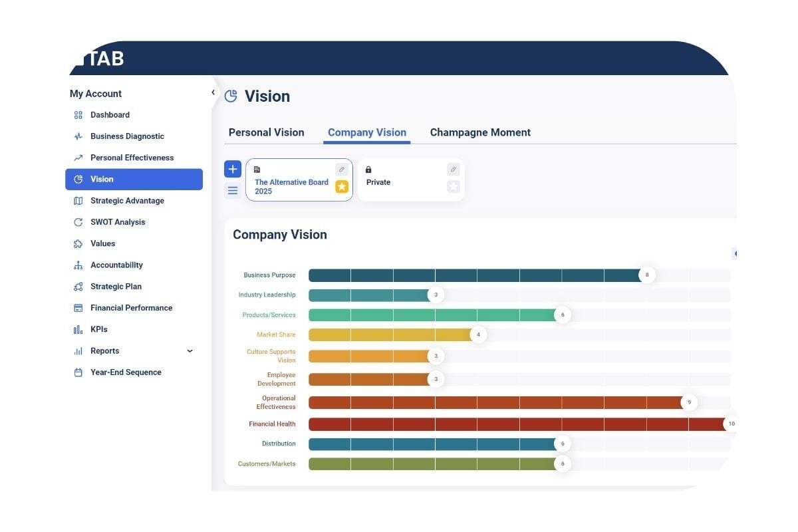Select the Private vision card

pos(399,182)
